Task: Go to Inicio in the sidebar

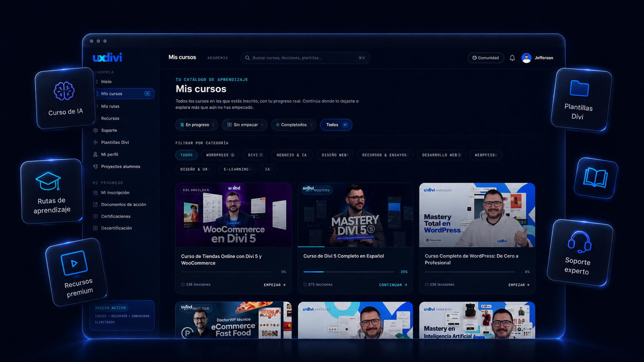Action: 106,82
